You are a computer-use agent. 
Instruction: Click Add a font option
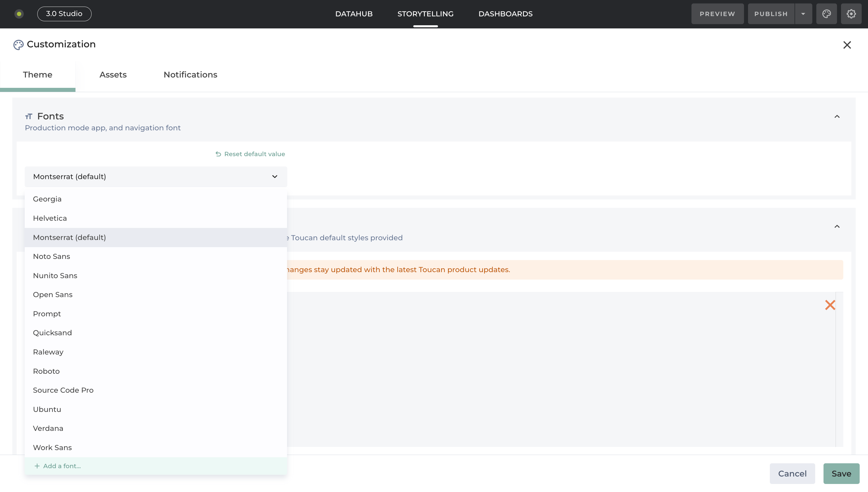(x=61, y=466)
